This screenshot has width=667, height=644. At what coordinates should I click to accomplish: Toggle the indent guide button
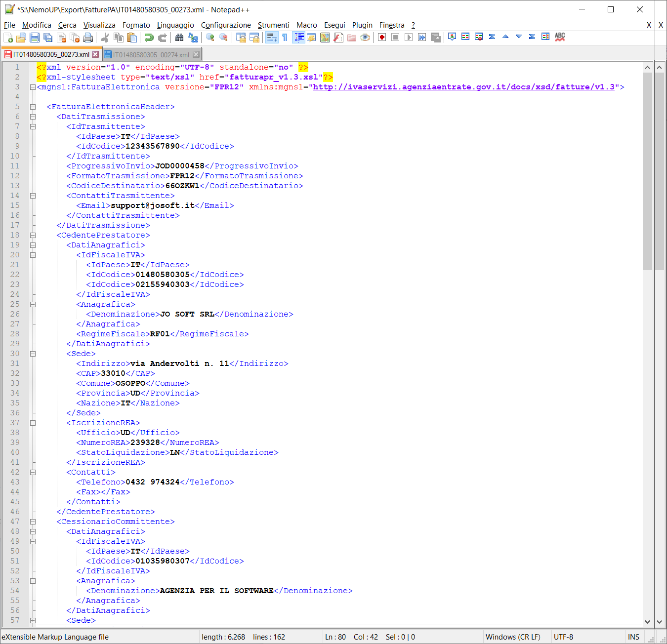click(x=298, y=38)
